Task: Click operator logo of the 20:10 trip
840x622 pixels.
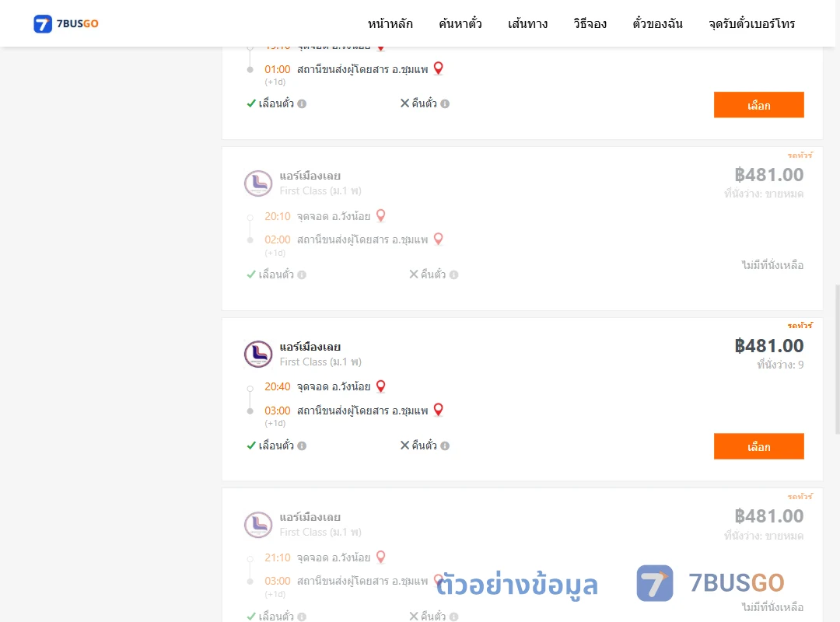Action: coord(258,183)
